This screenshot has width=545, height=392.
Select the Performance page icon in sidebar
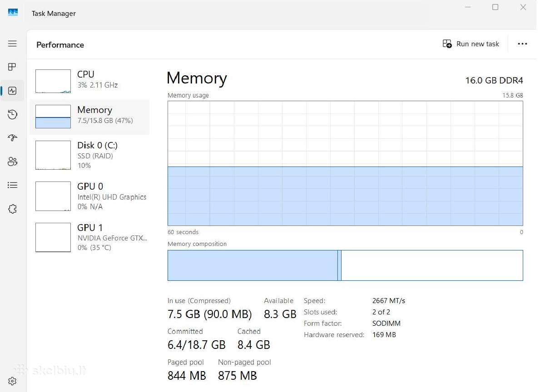tap(12, 91)
